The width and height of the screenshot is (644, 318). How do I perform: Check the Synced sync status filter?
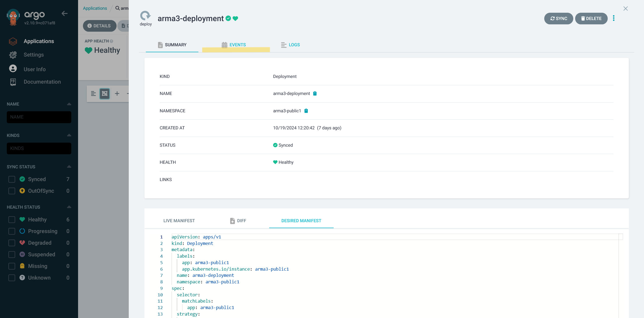click(x=12, y=179)
